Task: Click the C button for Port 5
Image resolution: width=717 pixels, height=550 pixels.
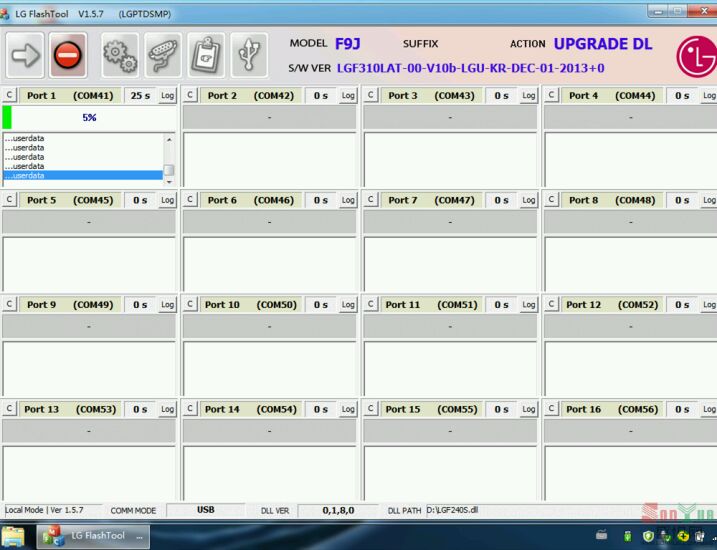Action: pos(10,200)
